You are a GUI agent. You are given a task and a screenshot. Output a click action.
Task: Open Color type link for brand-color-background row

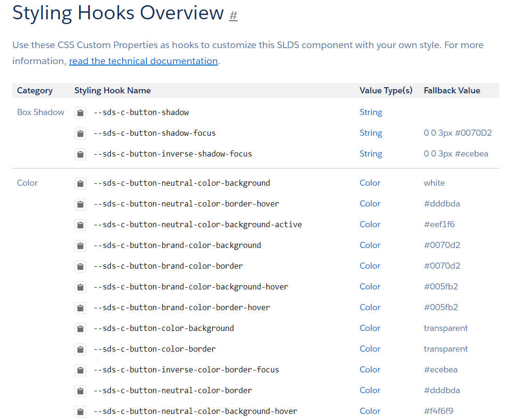(x=370, y=245)
